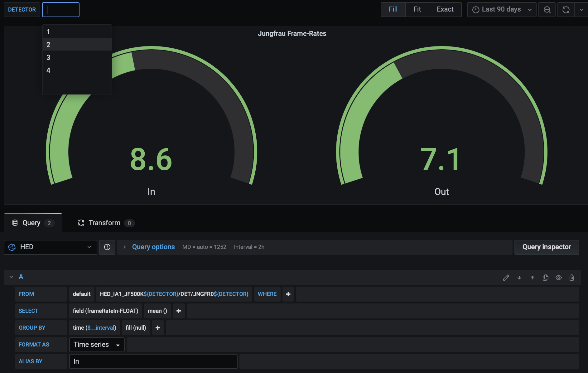
Task: Move query A down
Action: coord(519,278)
